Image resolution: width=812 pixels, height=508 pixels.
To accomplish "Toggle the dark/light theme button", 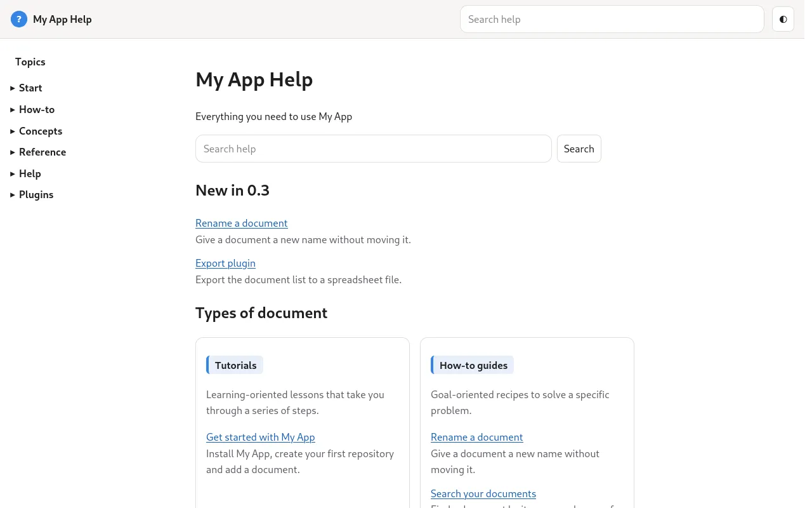I will pos(783,19).
